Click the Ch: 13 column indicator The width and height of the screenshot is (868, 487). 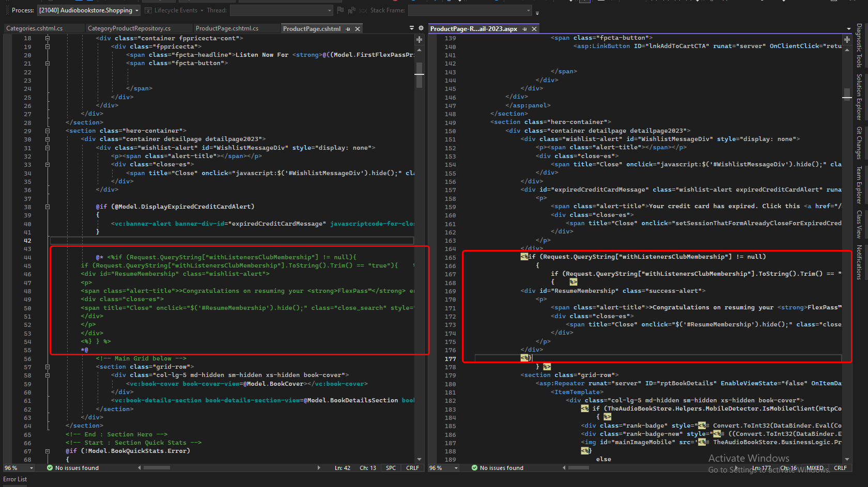[x=368, y=468]
